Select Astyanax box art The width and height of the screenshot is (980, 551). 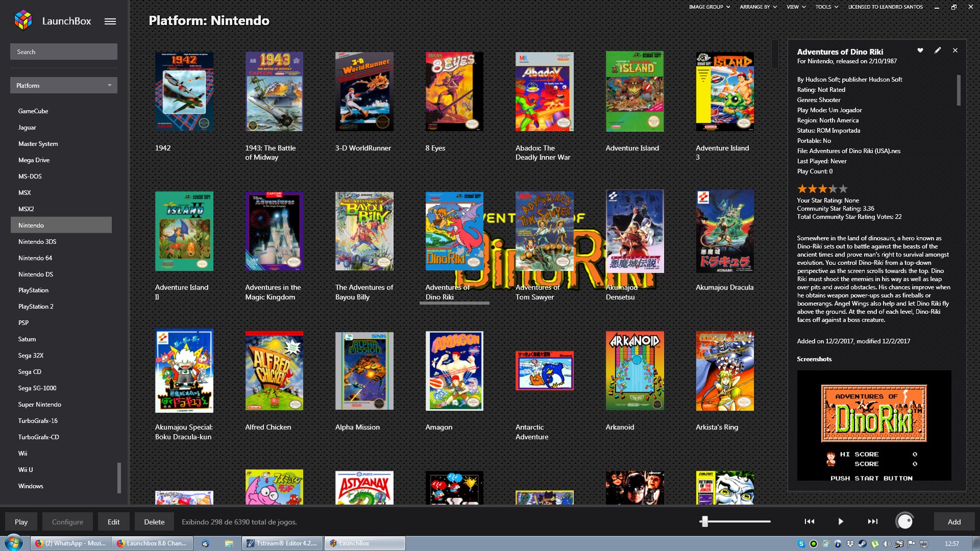pos(364,488)
